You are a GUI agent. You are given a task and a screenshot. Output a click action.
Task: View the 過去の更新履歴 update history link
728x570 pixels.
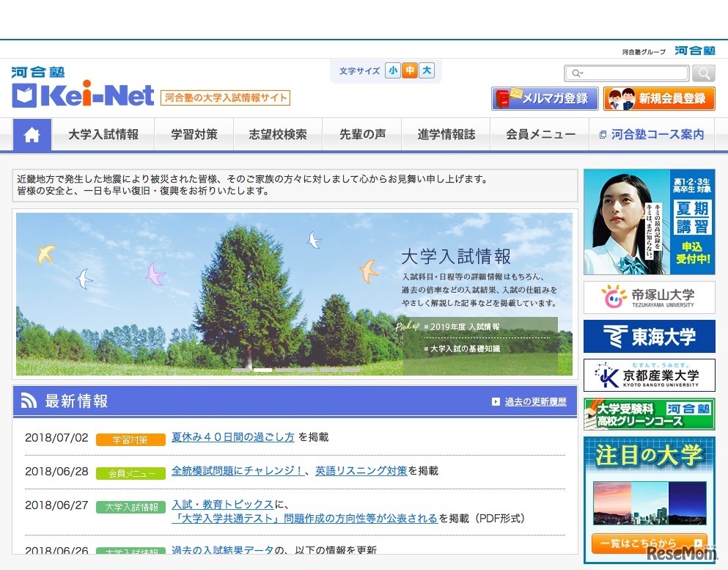[x=537, y=400]
